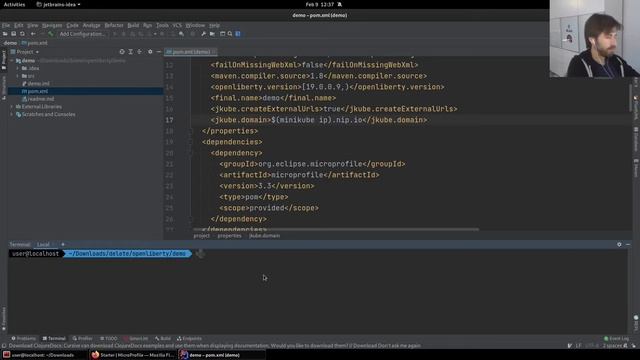Open the Problems tool window

click(x=23, y=339)
